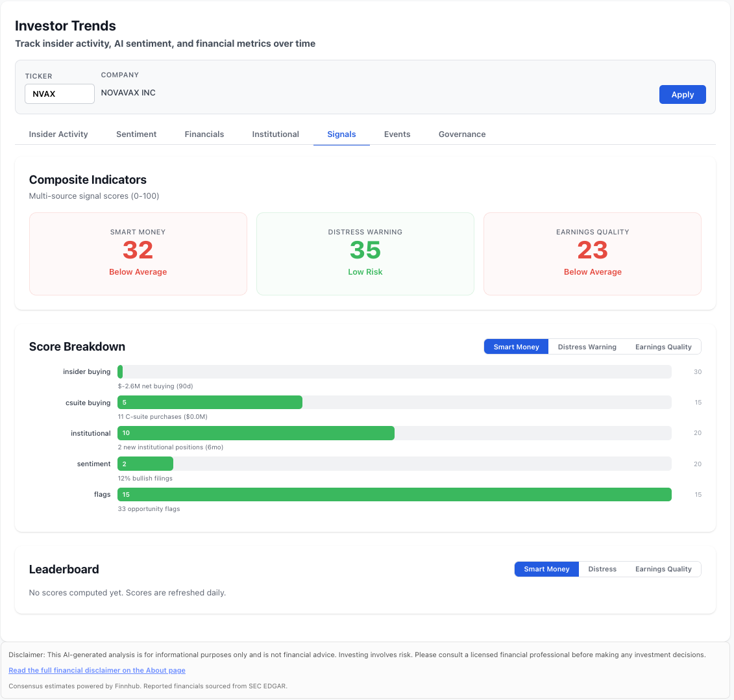The width and height of the screenshot is (734, 700).
Task: Switch to the Events tab
Action: [x=397, y=134]
